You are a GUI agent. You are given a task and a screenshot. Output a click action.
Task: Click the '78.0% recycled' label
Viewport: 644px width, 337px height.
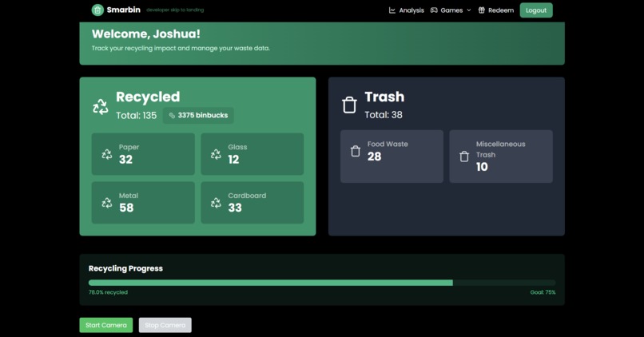click(x=108, y=292)
